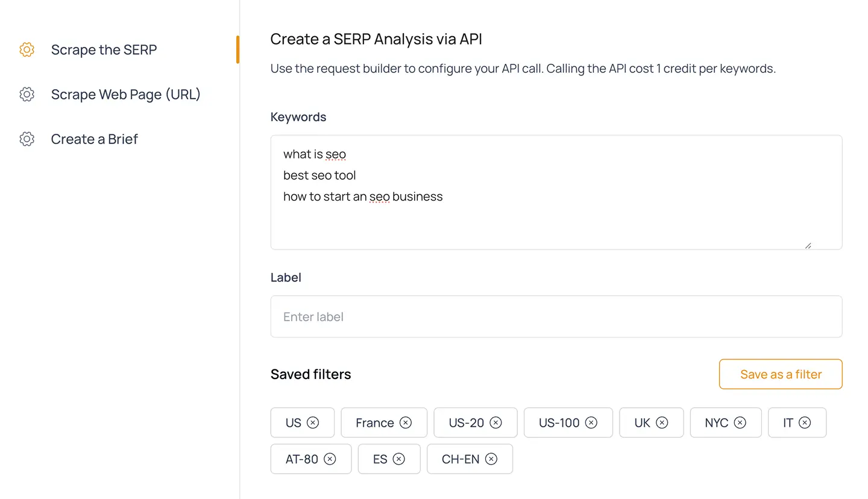Apply the IT saved filter
The image size is (868, 499).
[x=787, y=422]
